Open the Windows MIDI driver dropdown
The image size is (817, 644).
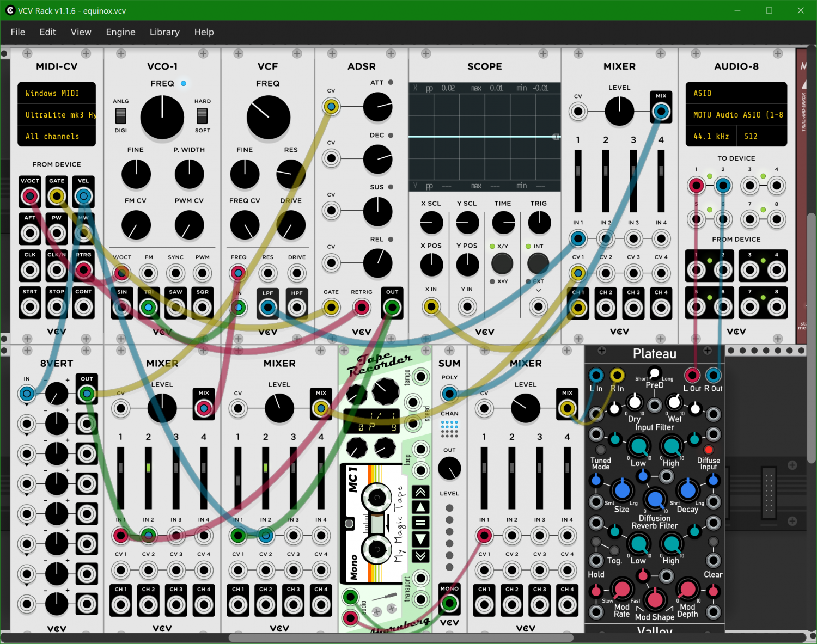click(57, 93)
